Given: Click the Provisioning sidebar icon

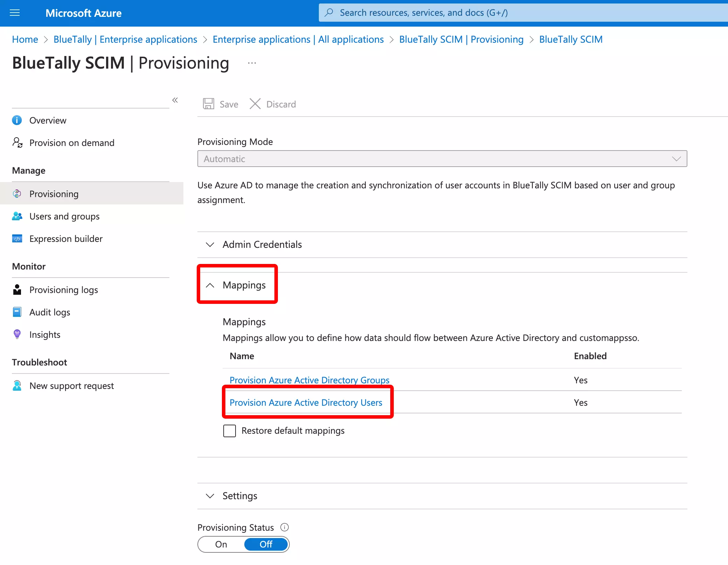Looking at the screenshot, I should pos(17,194).
